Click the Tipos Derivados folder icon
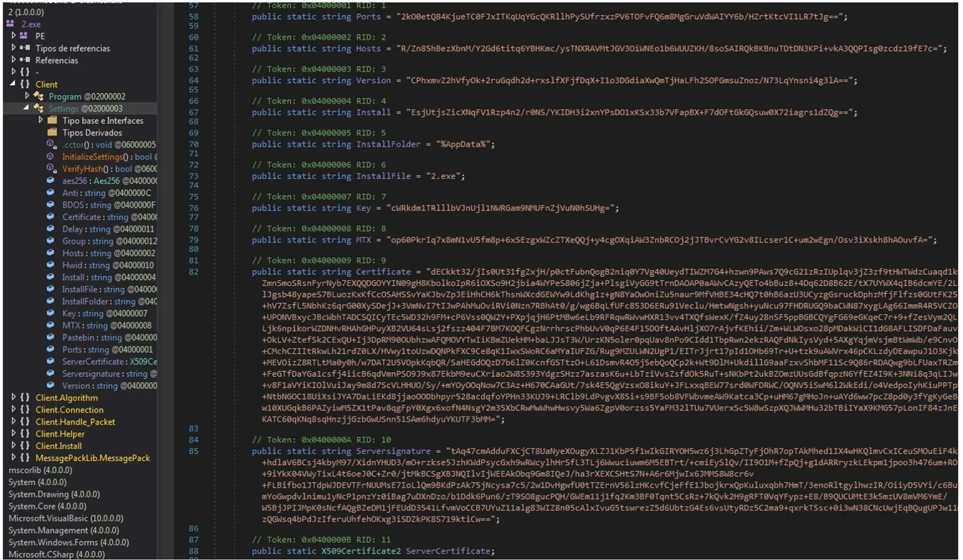Screen dimensions: 963x560 (x=52, y=132)
